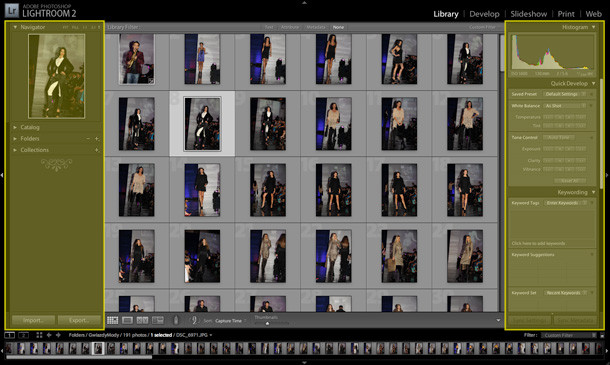Expand Tone Control section arrow
The height and width of the screenshot is (365, 610).
592,138
